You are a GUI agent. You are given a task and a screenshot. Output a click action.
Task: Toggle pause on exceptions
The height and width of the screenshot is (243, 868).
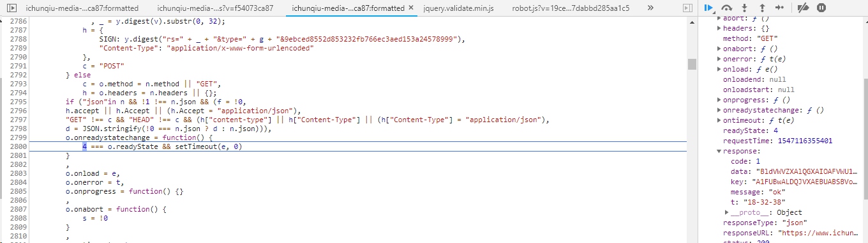821,8
